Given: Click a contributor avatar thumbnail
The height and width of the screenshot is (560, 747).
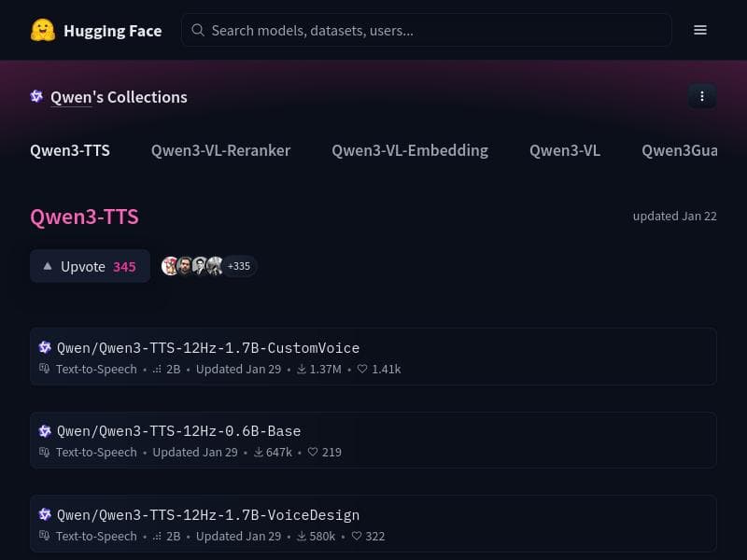Looking at the screenshot, I should click(x=171, y=266).
